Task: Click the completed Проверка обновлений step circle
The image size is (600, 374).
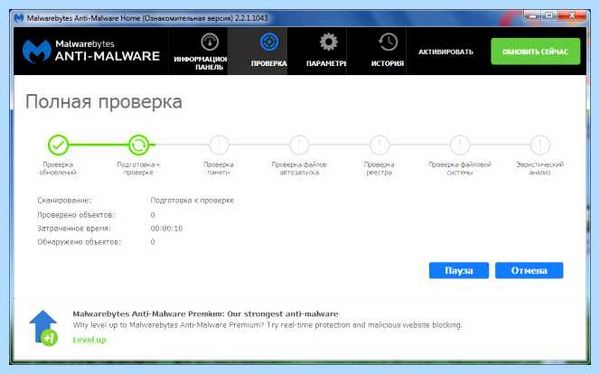Action: tap(58, 145)
